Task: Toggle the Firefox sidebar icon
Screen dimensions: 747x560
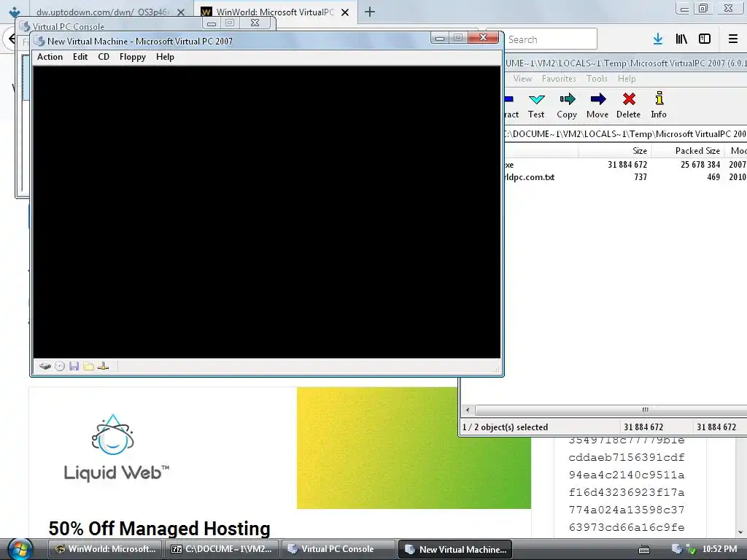Action: (x=705, y=39)
